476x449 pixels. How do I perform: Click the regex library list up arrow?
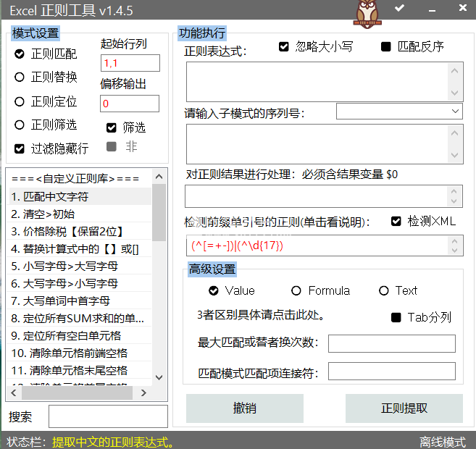coord(159,176)
